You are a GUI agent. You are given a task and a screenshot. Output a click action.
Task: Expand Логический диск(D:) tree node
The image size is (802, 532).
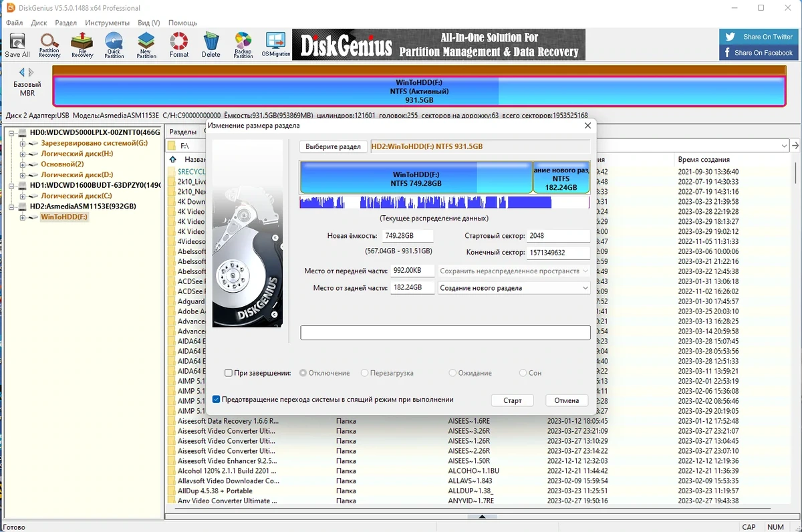(23, 175)
